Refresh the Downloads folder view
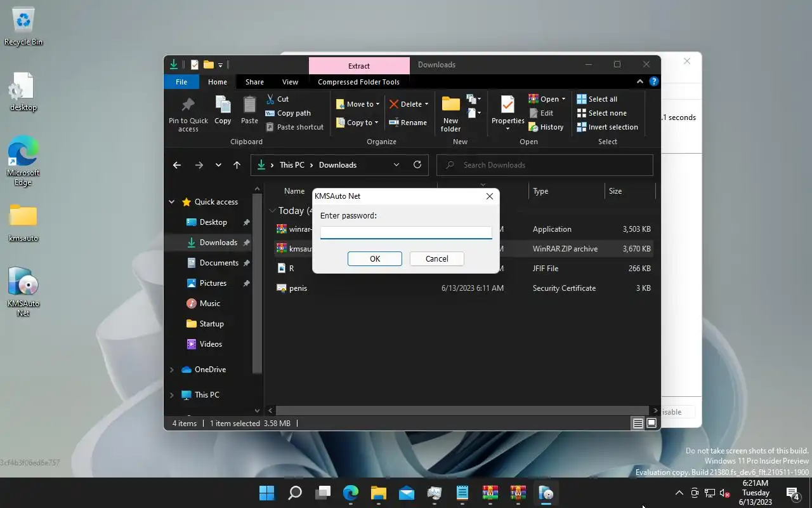Screen dimensions: 812x508 pos(417,164)
